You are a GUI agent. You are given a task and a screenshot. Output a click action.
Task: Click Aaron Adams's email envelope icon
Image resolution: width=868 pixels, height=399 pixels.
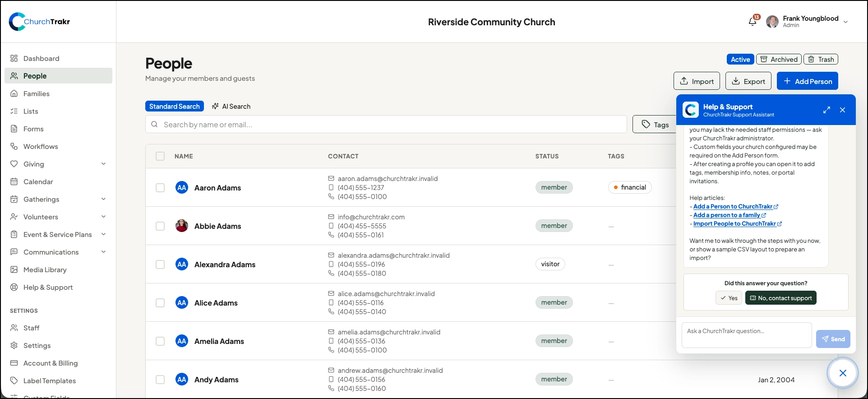click(x=331, y=178)
